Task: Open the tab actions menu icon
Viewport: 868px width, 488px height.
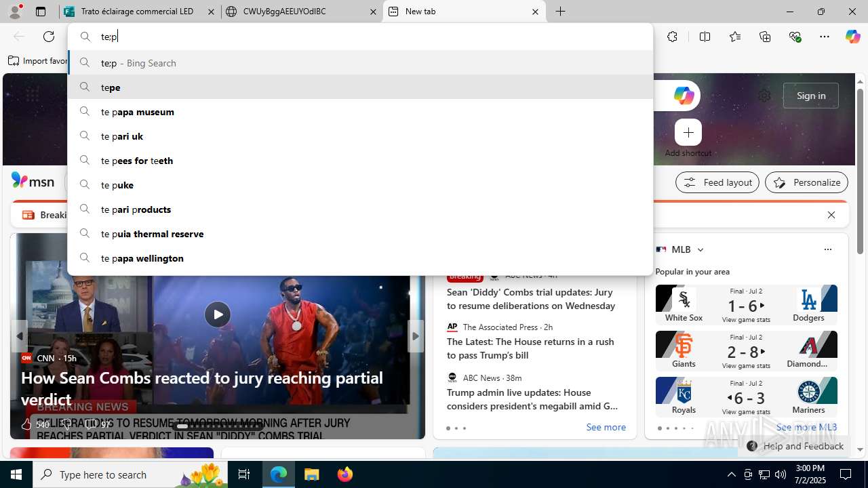Action: [41, 12]
